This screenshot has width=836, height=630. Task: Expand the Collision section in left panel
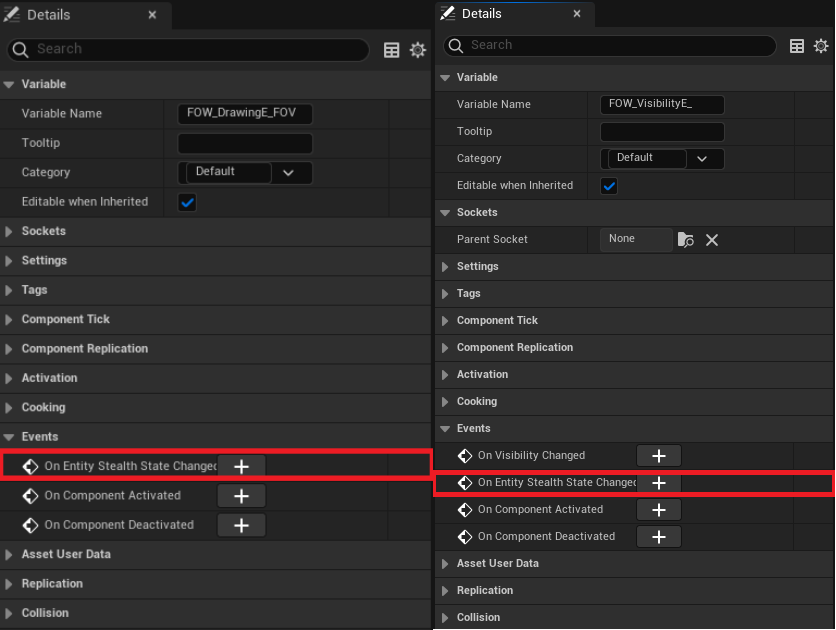[x=9, y=613]
